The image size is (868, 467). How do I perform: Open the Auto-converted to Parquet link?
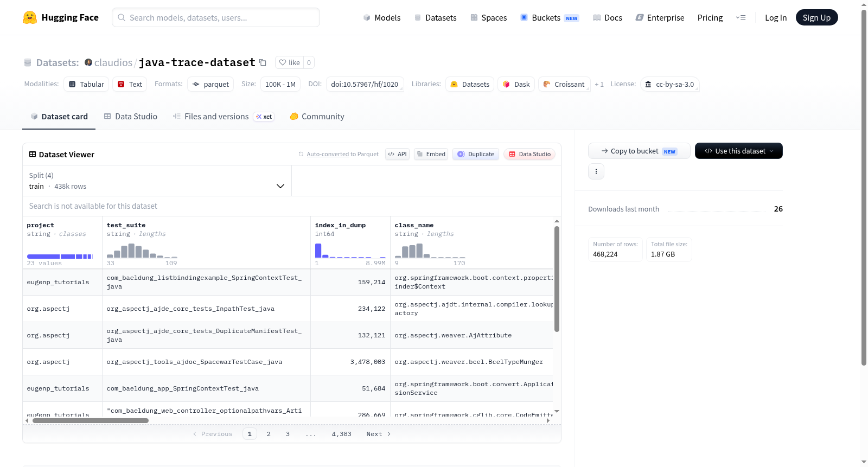(342, 154)
